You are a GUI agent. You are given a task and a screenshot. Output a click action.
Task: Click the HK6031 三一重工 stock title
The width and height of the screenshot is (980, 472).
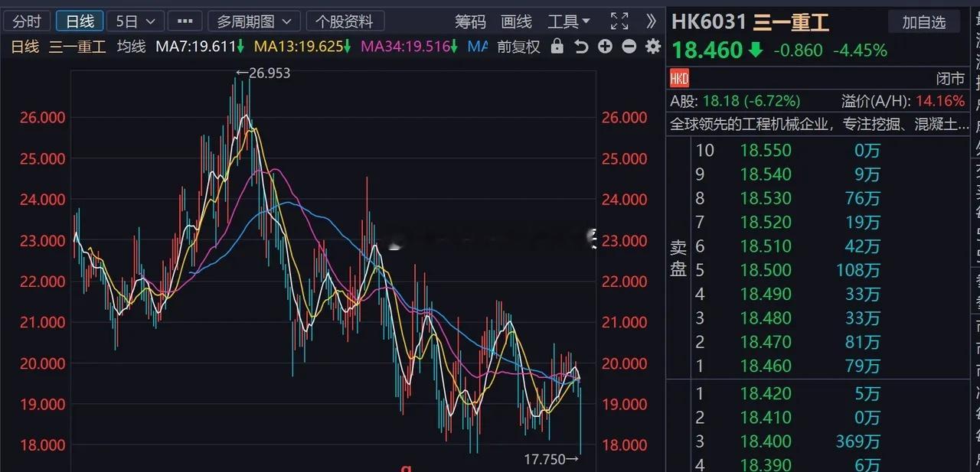[750, 21]
